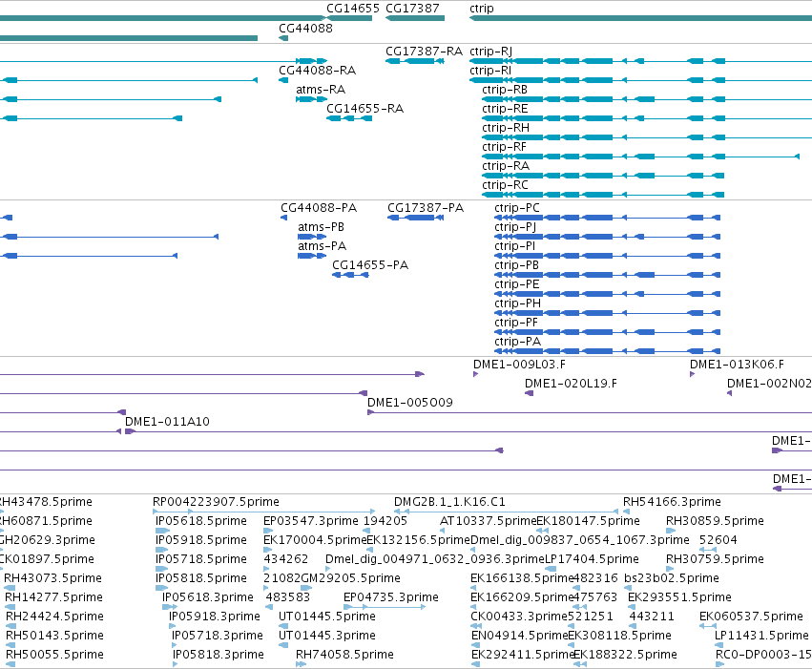This screenshot has width=812, height=669.
Task: Click the CG14655 gene label
Action: [x=353, y=9]
